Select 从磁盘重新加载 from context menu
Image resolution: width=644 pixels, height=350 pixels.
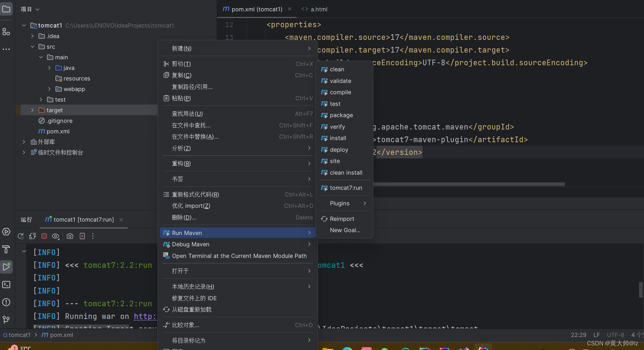coord(238,309)
